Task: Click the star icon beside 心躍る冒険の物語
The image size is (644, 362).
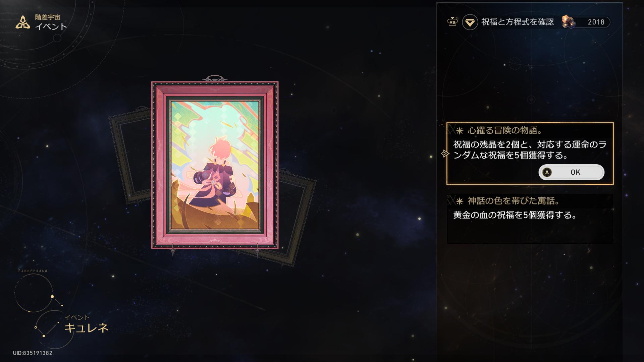Action: [460, 131]
